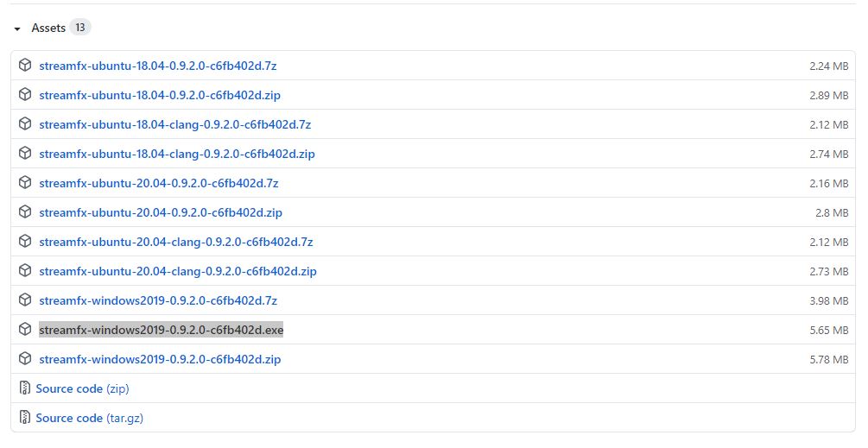This screenshot has height=448, width=868.
Task: Click package icon for ubuntu-18.04-clang 7z asset
Action: [x=25, y=124]
